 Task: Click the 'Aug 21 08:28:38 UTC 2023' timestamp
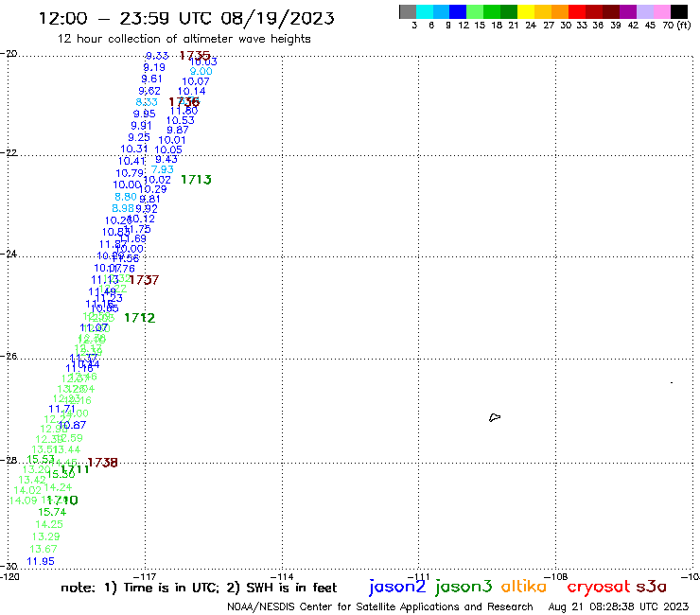point(619,606)
